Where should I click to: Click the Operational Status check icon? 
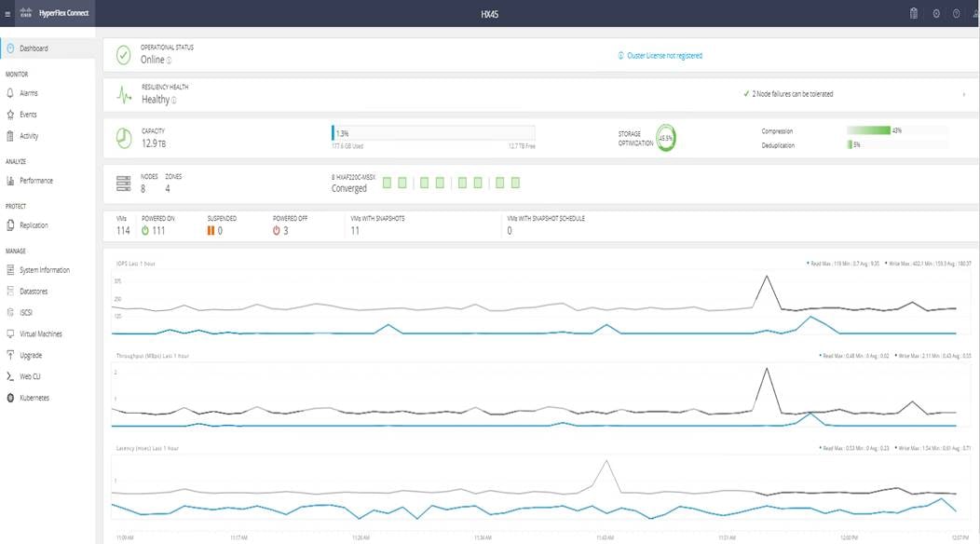pos(124,55)
